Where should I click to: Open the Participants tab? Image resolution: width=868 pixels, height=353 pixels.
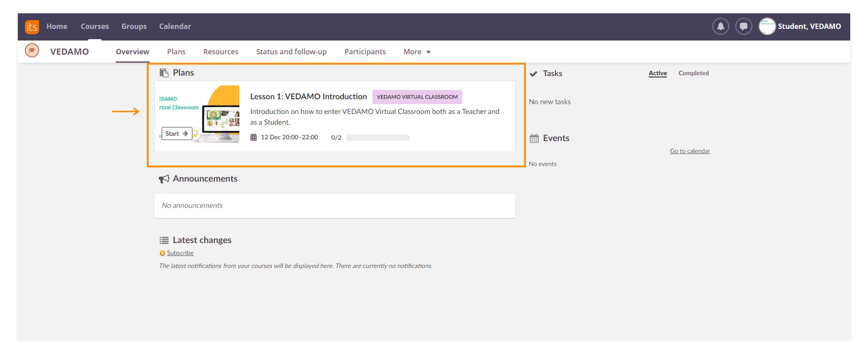pyautogui.click(x=365, y=52)
